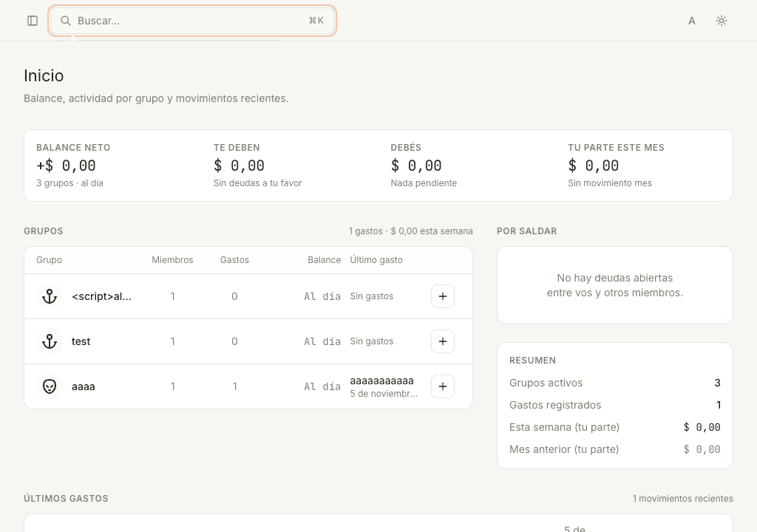The image size is (757, 532).
Task: Click Sin gastos in <script>al... row
Action: pyautogui.click(x=372, y=296)
